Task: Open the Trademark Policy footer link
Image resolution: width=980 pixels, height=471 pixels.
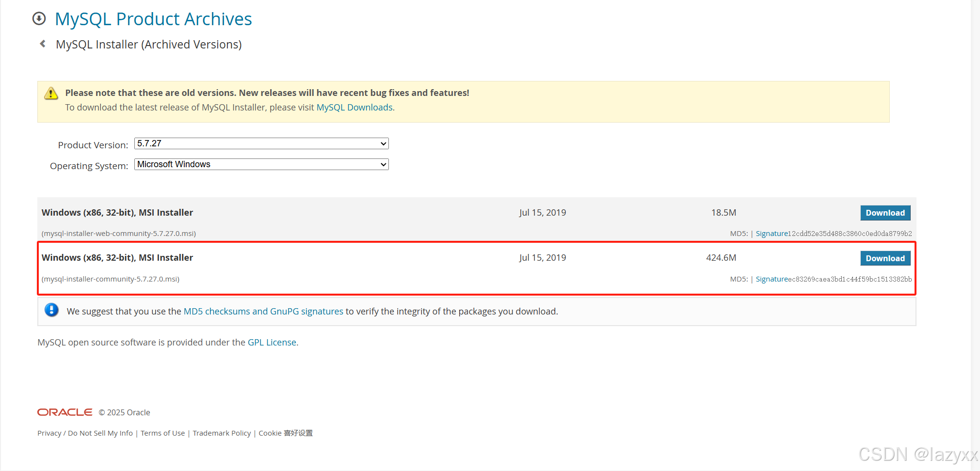Action: coord(222,433)
